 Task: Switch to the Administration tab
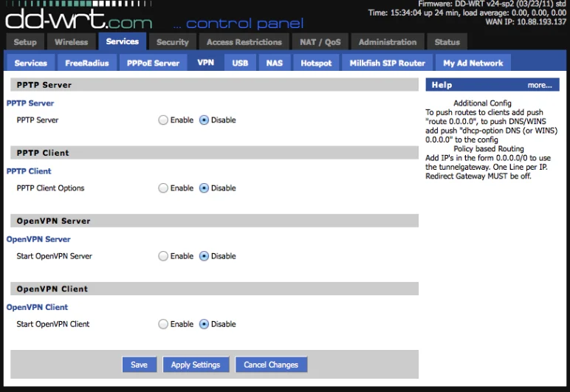pyautogui.click(x=388, y=42)
